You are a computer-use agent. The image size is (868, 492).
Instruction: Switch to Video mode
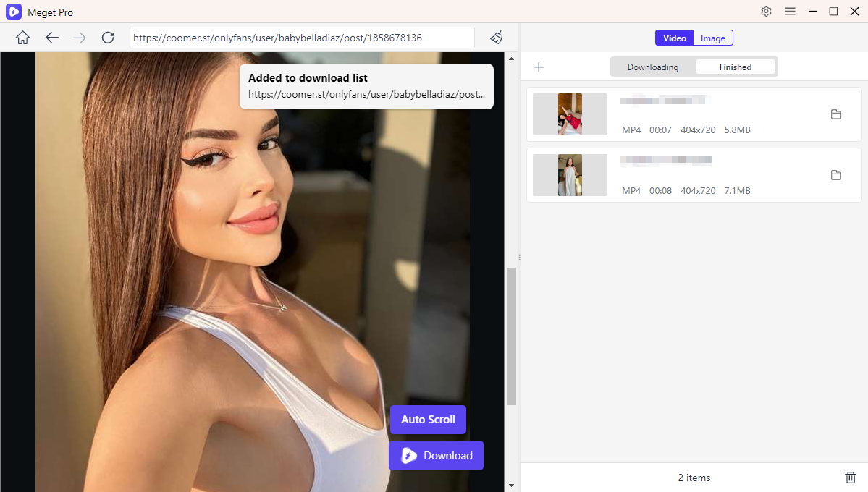point(674,38)
